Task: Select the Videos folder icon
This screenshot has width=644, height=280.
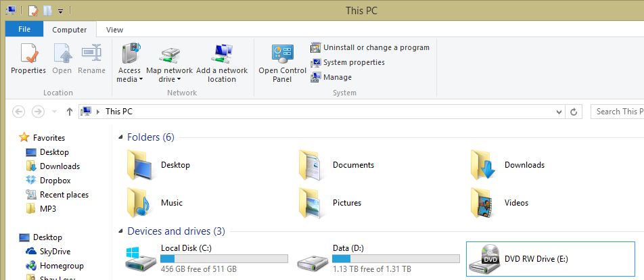Action: [x=483, y=202]
